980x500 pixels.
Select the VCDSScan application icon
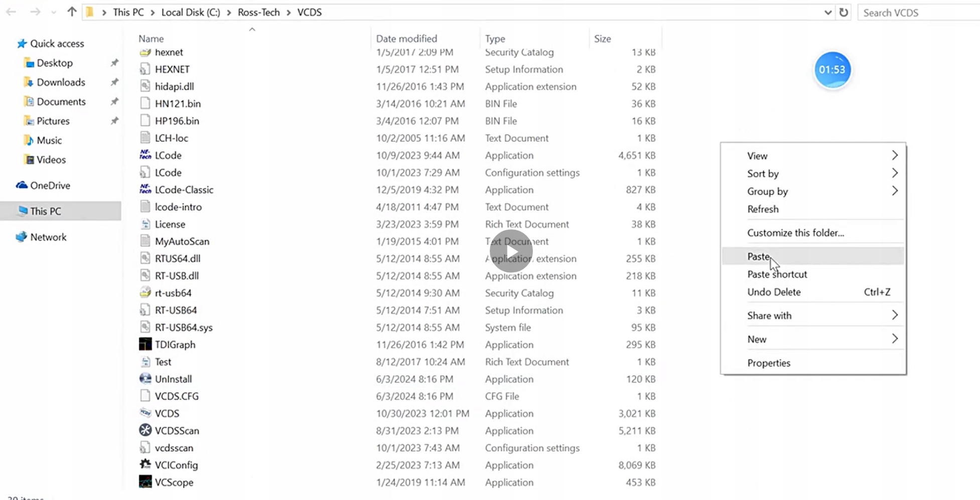(x=145, y=430)
